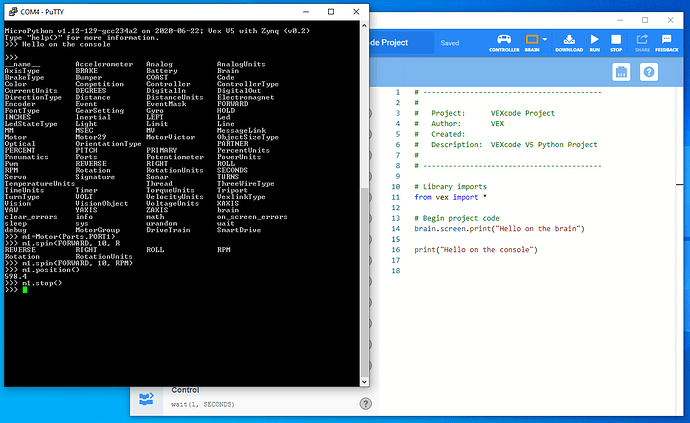Screen dimensions: 690x423
Task: Click the 'Author: VEX' comment line
Action: click(x=459, y=124)
